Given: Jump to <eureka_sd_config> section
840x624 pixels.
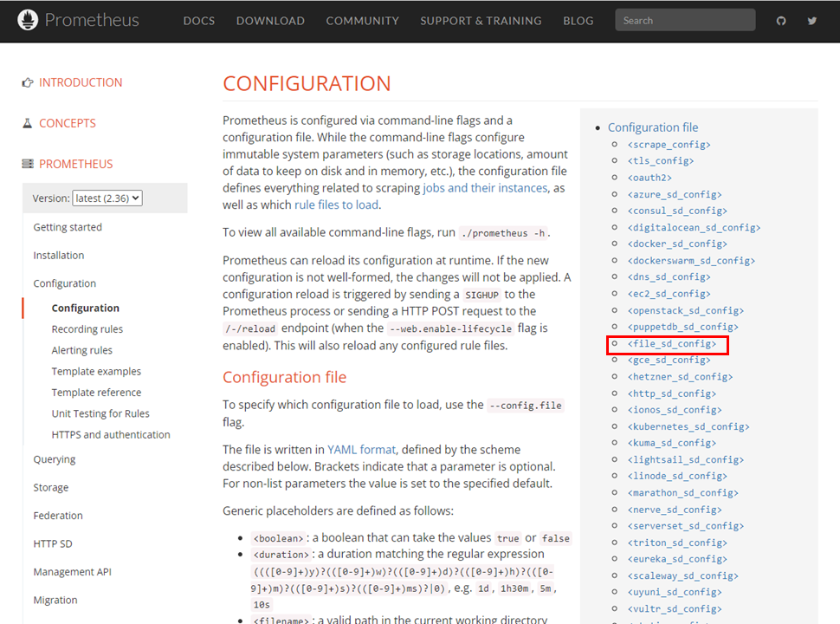Looking at the screenshot, I should pos(677,559).
